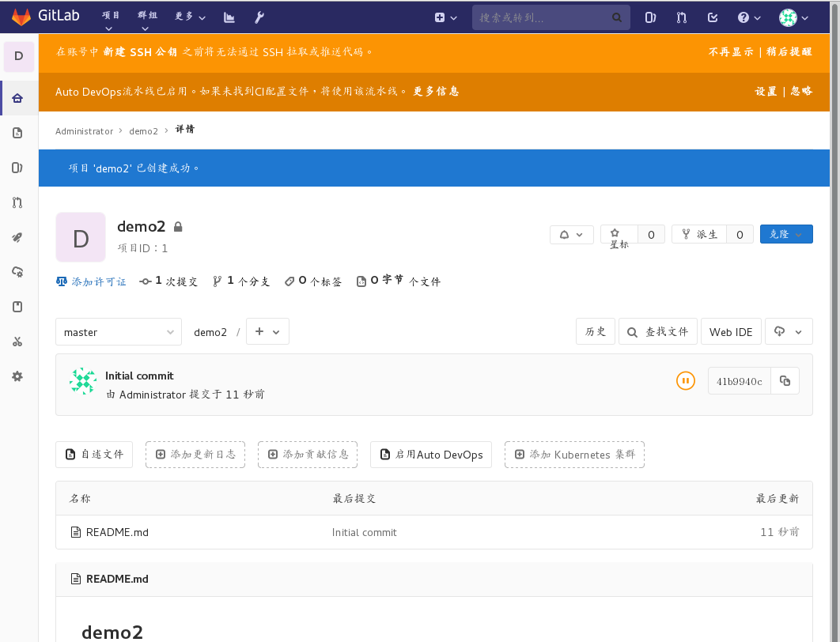The height and width of the screenshot is (642, 840).
Task: Open the Web IDE button
Action: tap(731, 331)
